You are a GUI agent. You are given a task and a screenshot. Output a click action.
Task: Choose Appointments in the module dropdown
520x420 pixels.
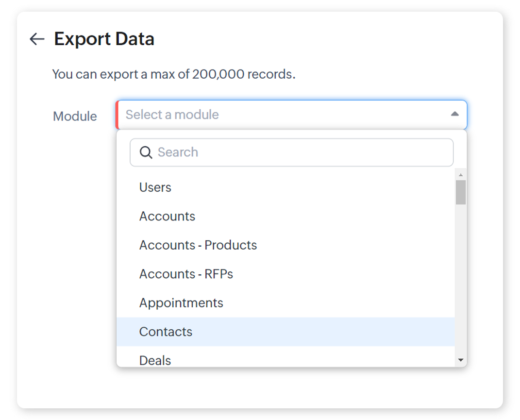181,303
